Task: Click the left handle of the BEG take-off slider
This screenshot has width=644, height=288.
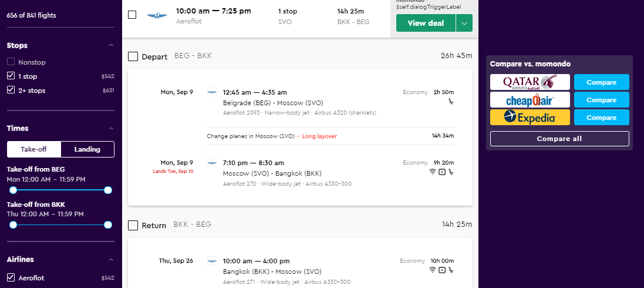Action: (13, 190)
